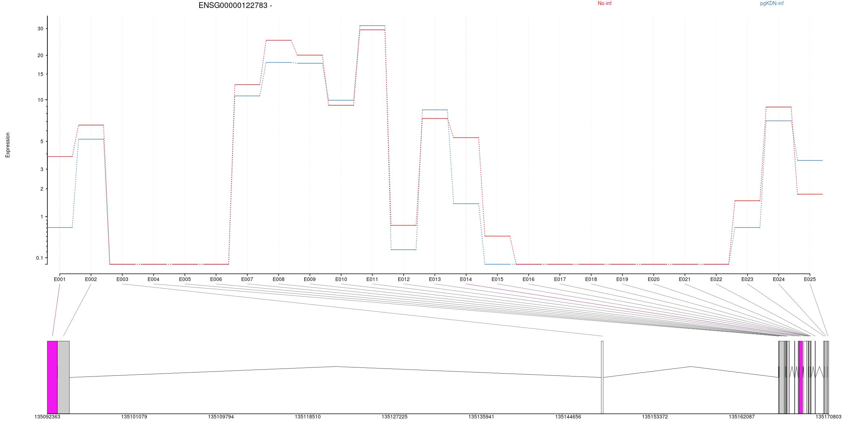Select the magenta exon in right exon cluster
The height and width of the screenshot is (434, 868).
pos(801,377)
